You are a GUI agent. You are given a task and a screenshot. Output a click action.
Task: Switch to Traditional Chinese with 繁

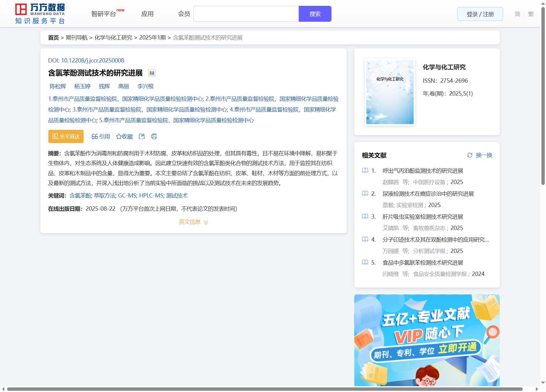pyautogui.click(x=531, y=14)
